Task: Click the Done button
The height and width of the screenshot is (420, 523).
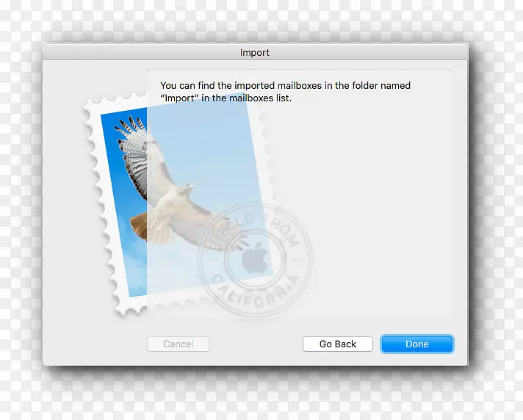Action: pyautogui.click(x=416, y=344)
